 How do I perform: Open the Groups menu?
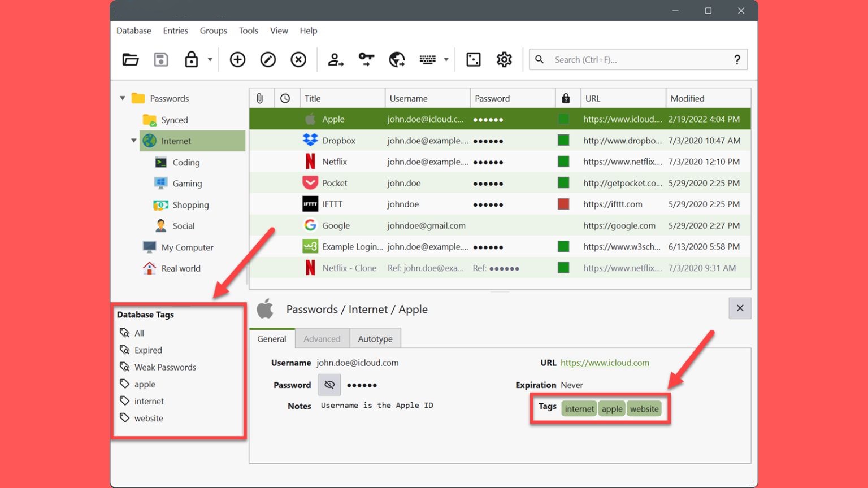pos(214,30)
